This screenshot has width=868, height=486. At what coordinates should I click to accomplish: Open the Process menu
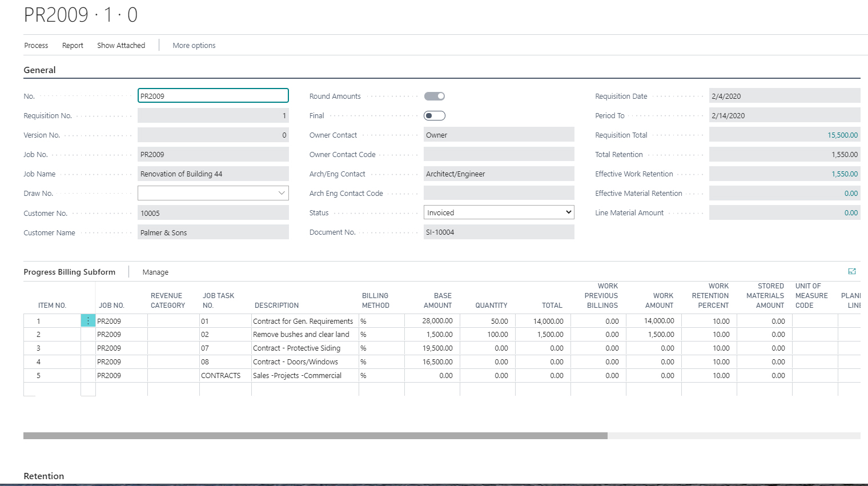tap(36, 45)
